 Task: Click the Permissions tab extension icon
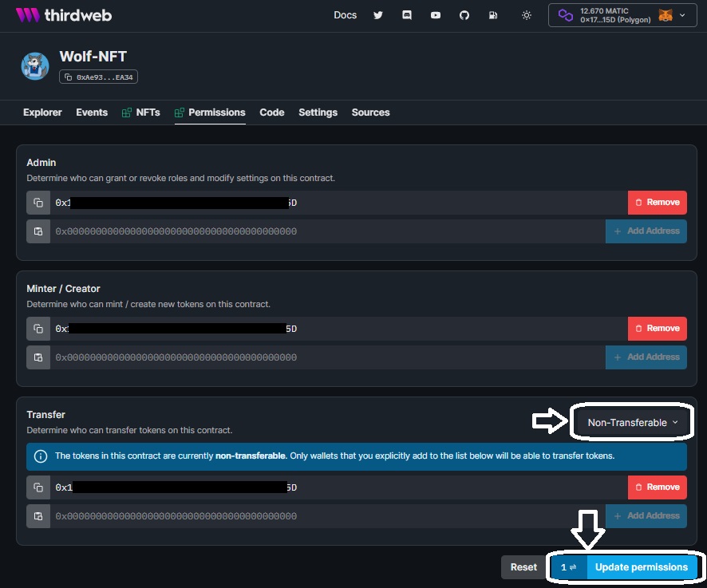[x=180, y=112]
